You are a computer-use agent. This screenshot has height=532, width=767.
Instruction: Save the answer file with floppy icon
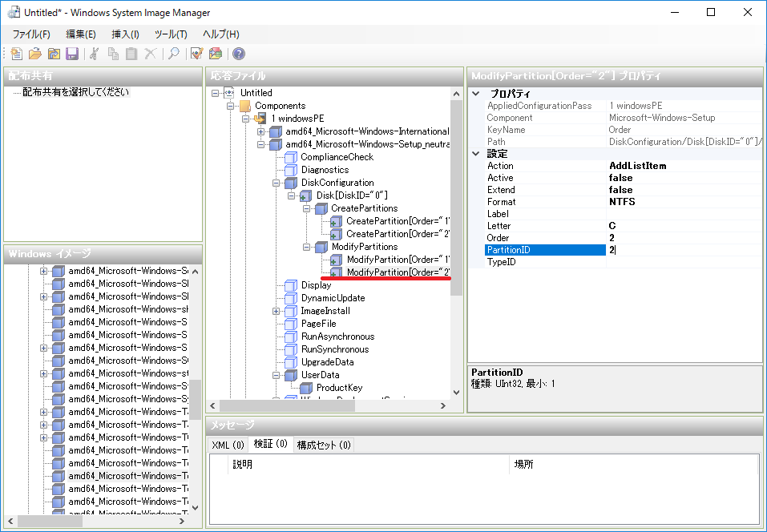72,54
